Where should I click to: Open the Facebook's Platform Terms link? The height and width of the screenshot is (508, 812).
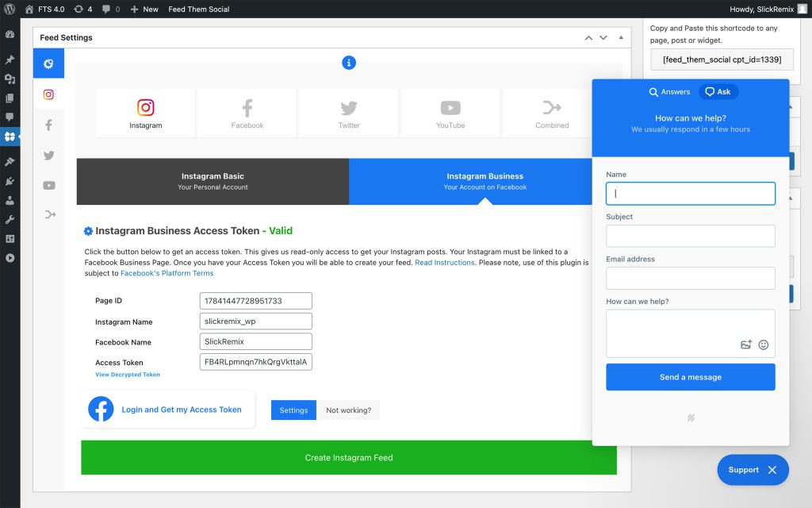pyautogui.click(x=167, y=273)
